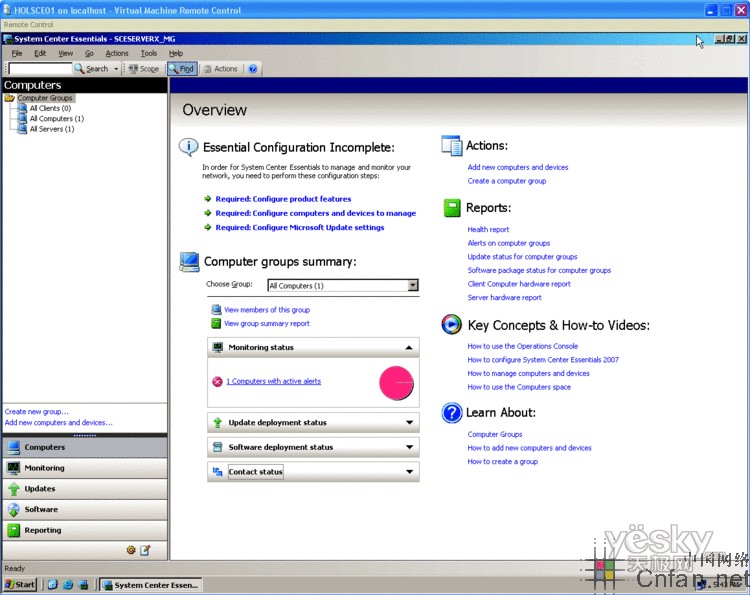Switch to the Monitoring space
The height and width of the screenshot is (595, 750).
85,468
